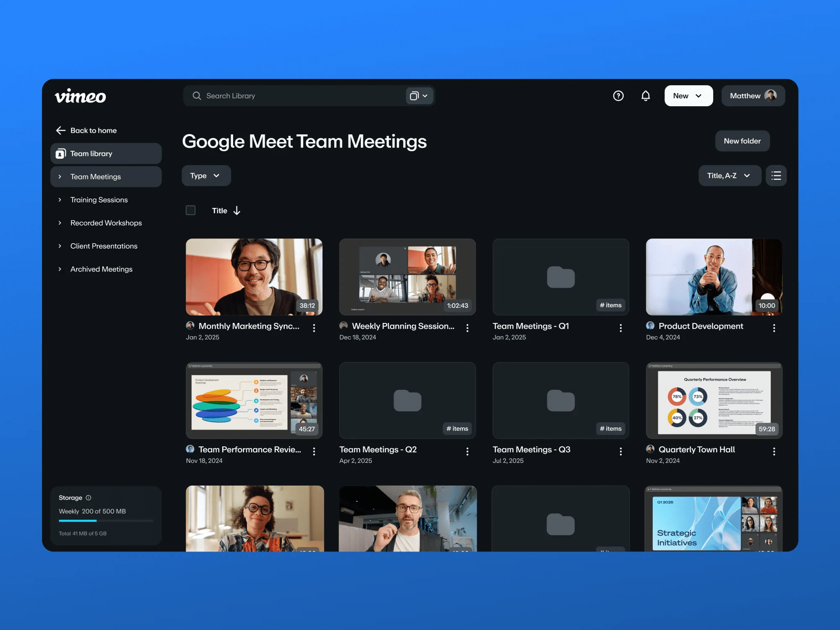Select Recorded Workshops in the sidebar
Image resolution: width=840 pixels, height=630 pixels.
tap(106, 223)
